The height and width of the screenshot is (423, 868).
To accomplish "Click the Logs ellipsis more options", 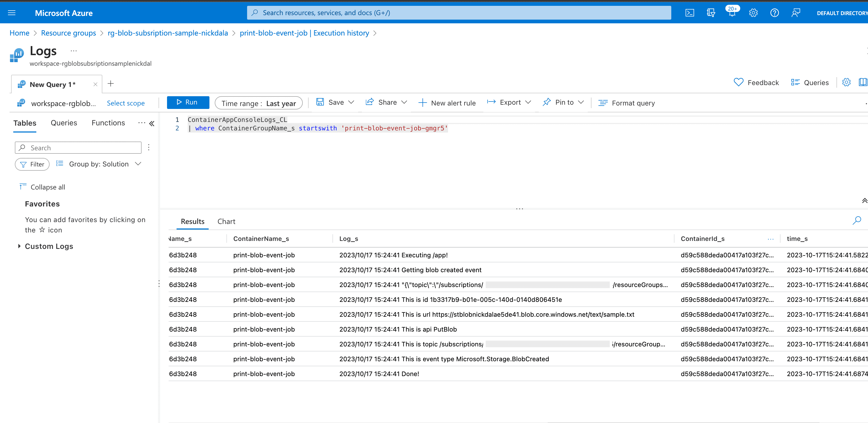I will click(x=73, y=51).
